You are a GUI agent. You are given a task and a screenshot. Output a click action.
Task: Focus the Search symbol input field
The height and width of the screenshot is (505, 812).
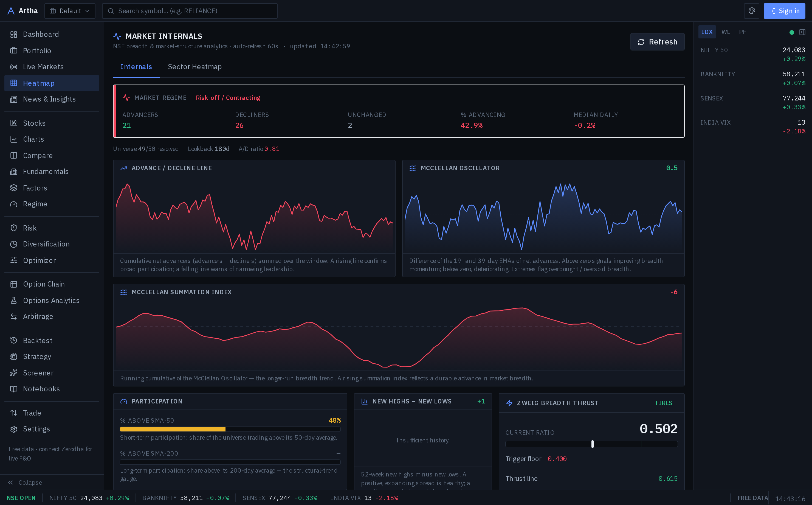(x=190, y=11)
